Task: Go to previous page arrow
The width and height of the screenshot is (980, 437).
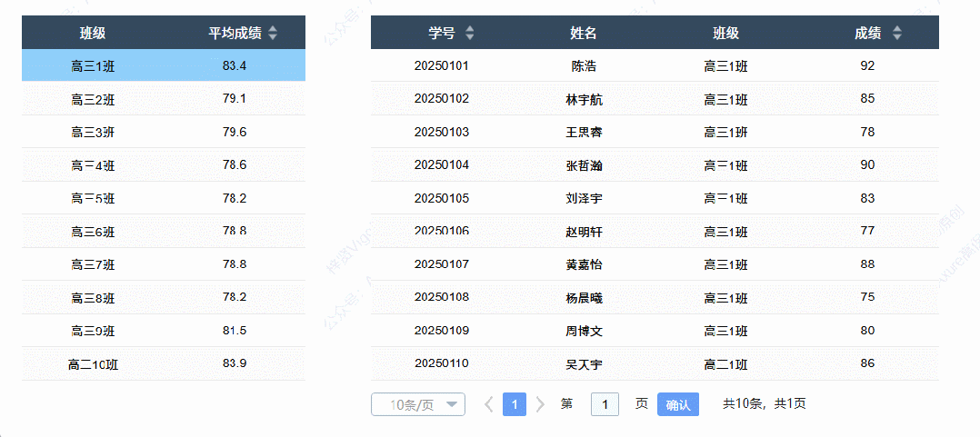Action: pyautogui.click(x=490, y=404)
